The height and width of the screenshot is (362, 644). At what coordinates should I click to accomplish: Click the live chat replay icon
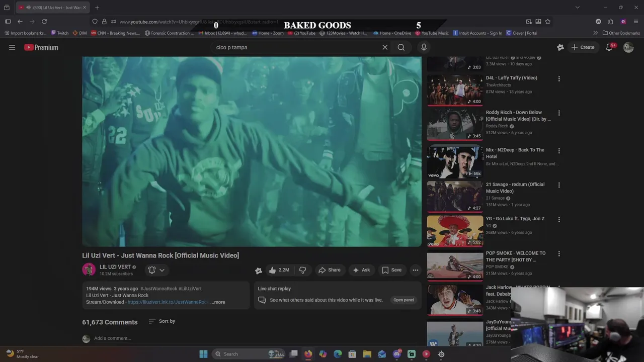[x=262, y=300]
